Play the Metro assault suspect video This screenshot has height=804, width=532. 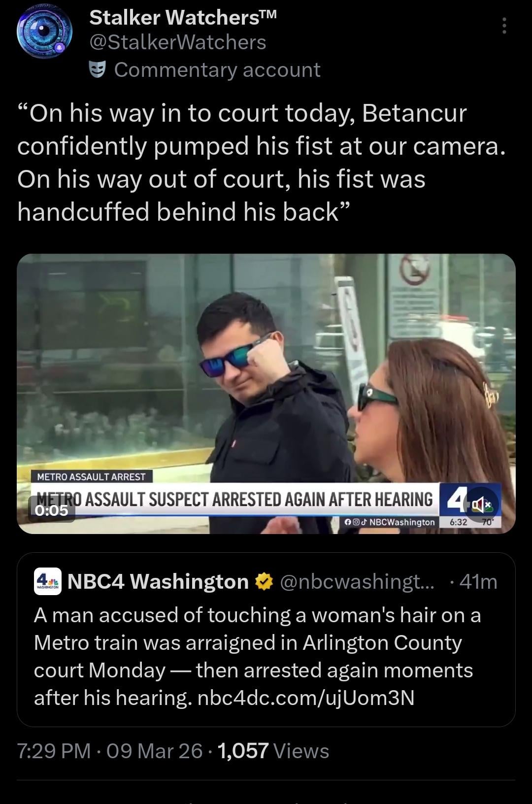click(x=266, y=394)
